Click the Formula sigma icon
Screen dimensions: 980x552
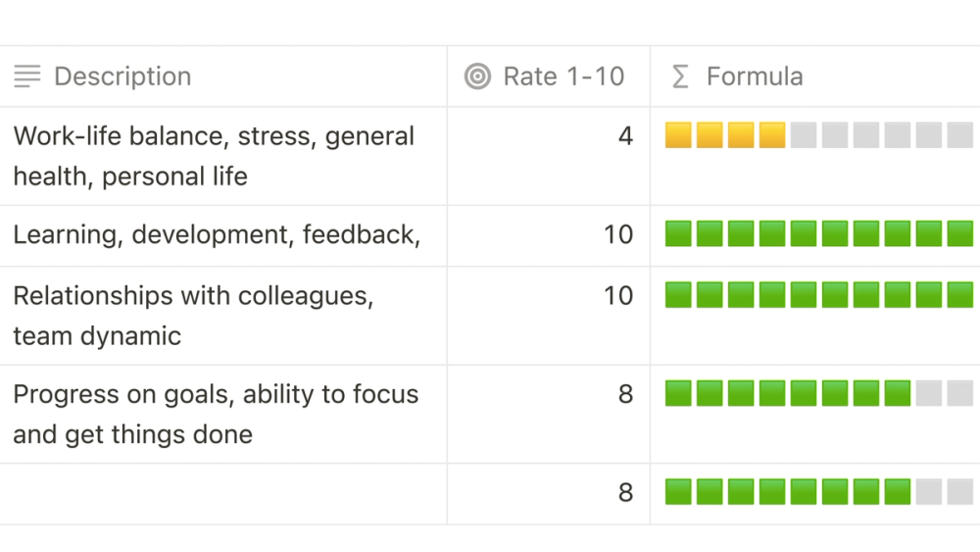click(x=680, y=76)
